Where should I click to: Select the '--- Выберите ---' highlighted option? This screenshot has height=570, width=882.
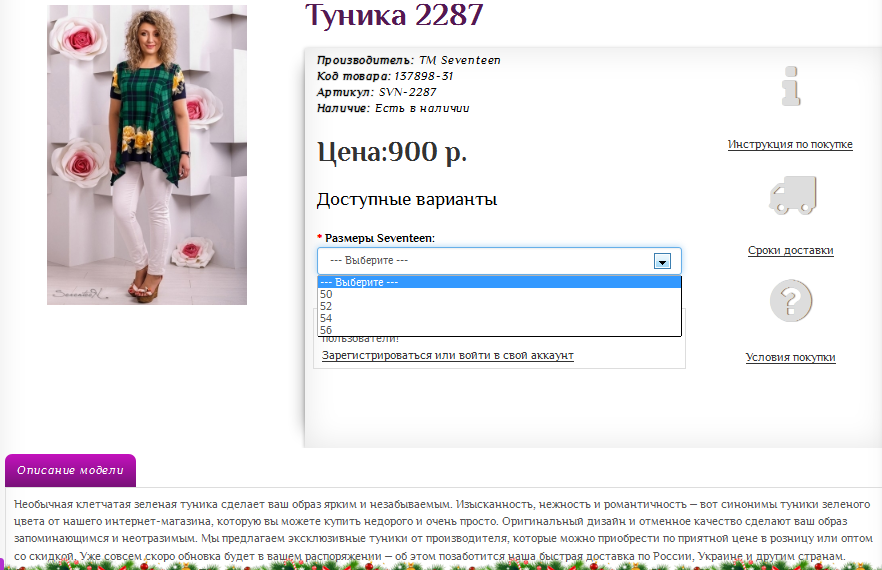[500, 282]
